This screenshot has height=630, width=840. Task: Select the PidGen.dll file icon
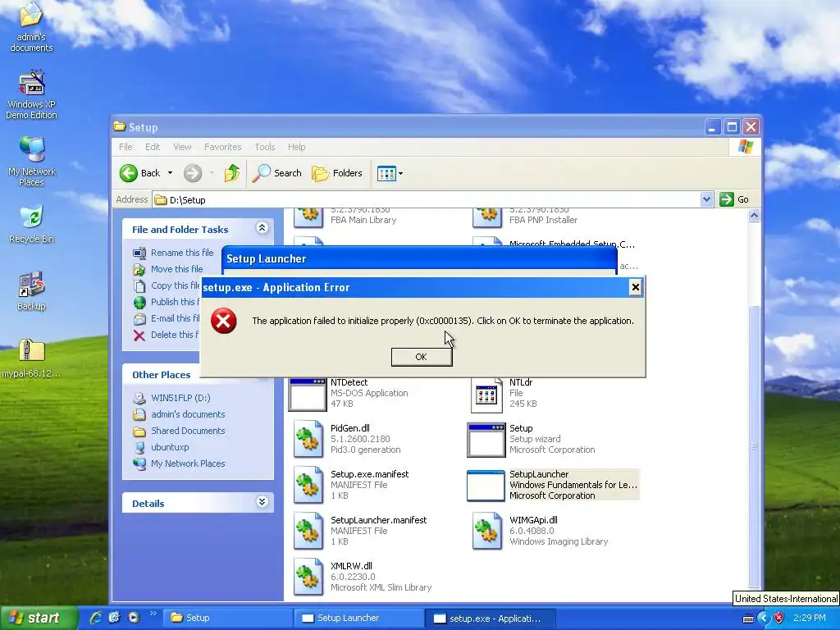308,440
